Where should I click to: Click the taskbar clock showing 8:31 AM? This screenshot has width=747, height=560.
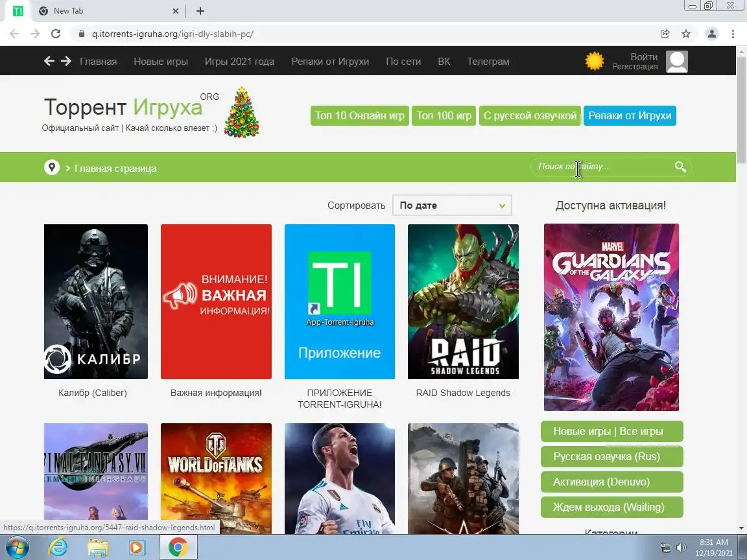[714, 548]
